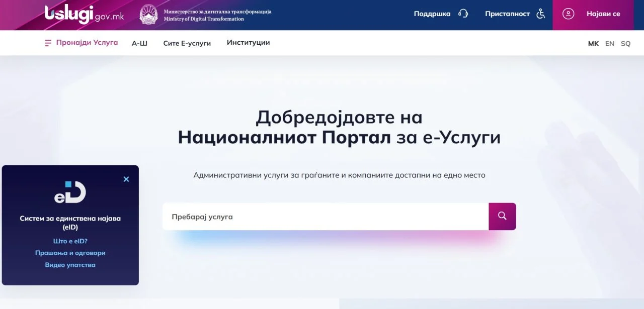The width and height of the screenshot is (644, 309).
Task: Go to Сите Е-услуги
Action: coord(187,43)
